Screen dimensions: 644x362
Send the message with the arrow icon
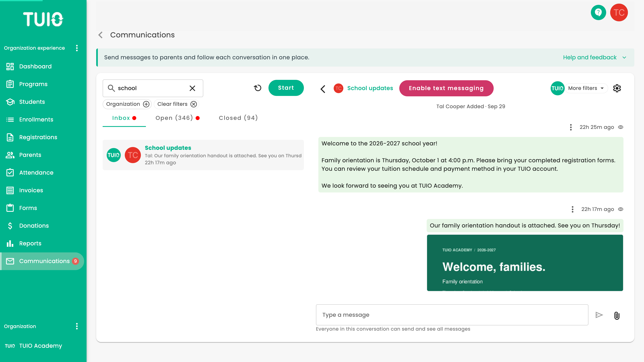coord(599,315)
